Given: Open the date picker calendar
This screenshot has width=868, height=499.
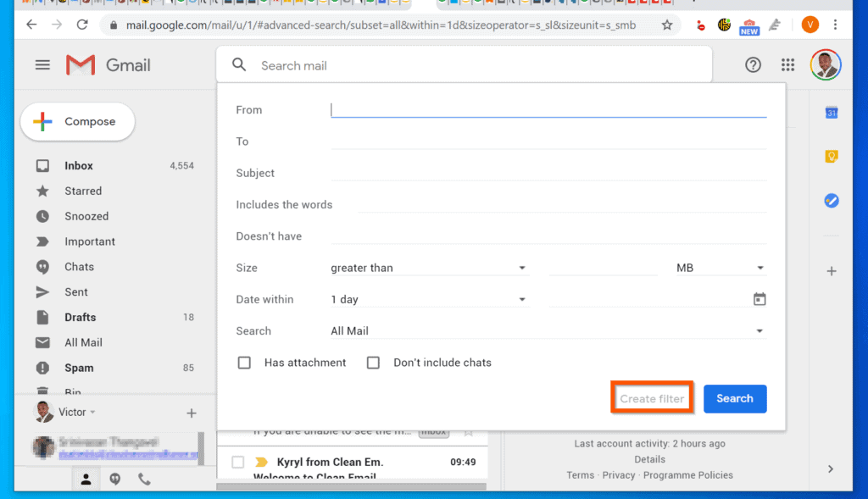Looking at the screenshot, I should pos(759,298).
